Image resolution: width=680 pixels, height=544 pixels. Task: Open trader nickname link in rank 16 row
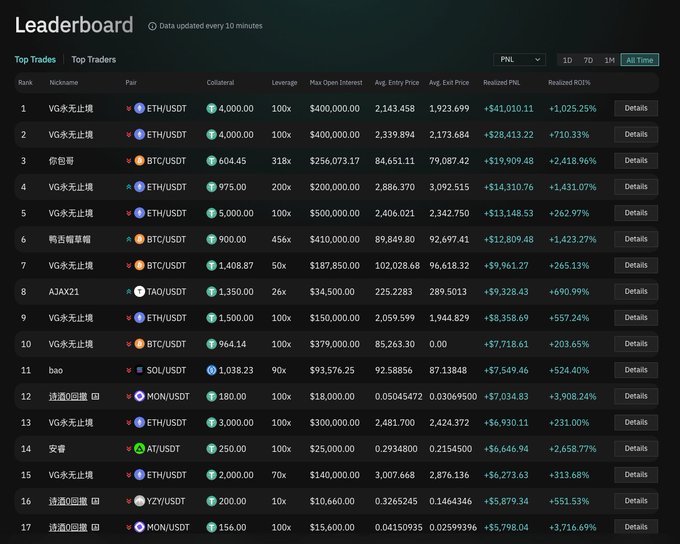(68, 501)
